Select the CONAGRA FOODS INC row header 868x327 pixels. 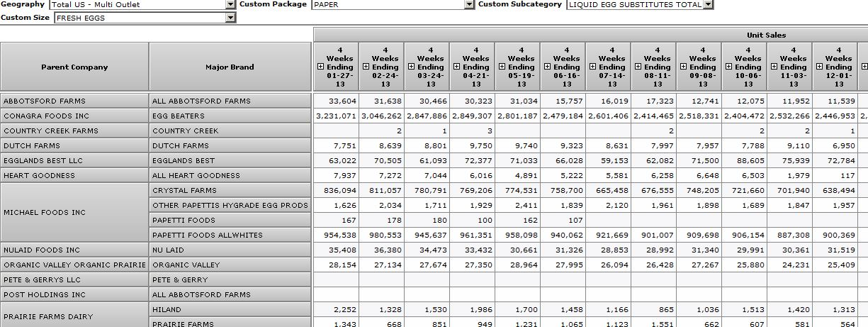point(74,116)
